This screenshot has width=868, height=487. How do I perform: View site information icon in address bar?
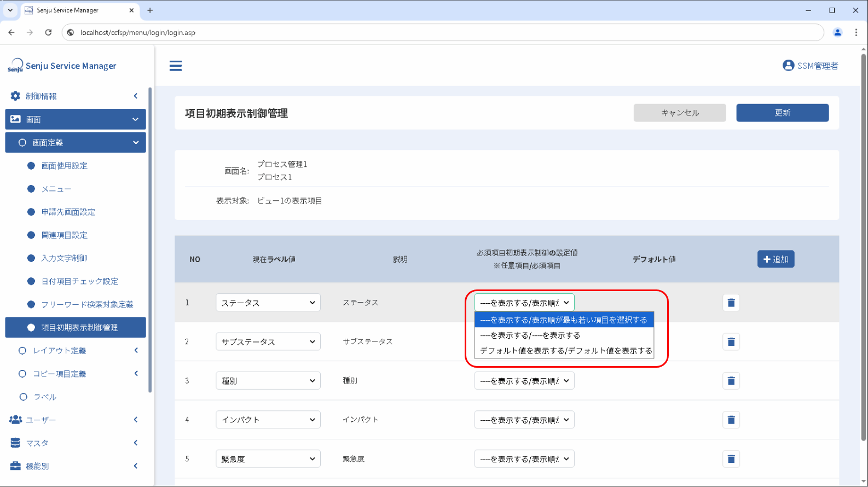click(71, 32)
